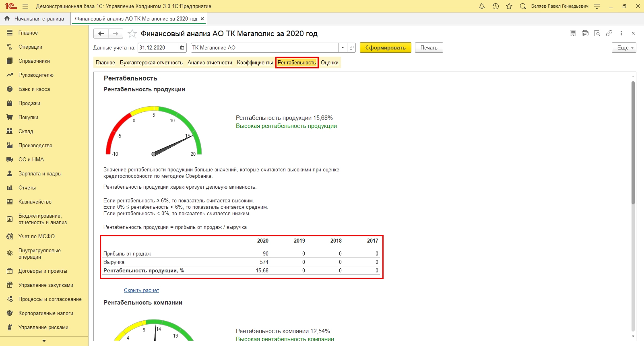This screenshot has height=346, width=644.
Task: Close the Финансовый анализ tab
Action: click(x=202, y=19)
